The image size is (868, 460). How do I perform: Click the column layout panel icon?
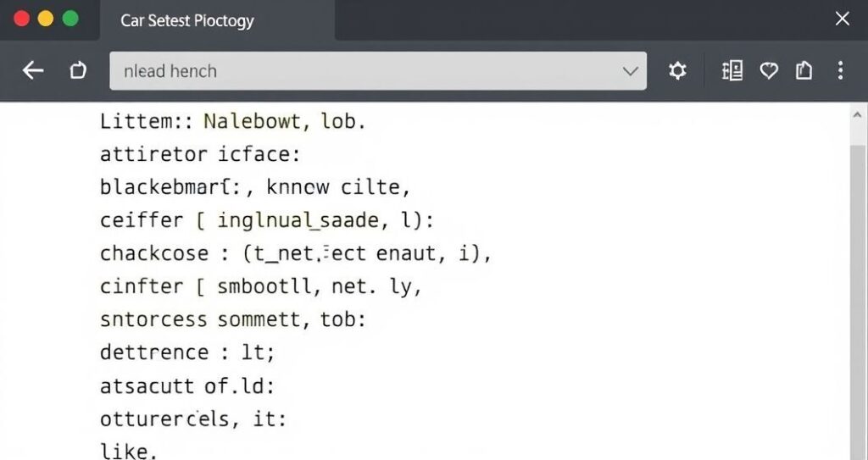732,71
